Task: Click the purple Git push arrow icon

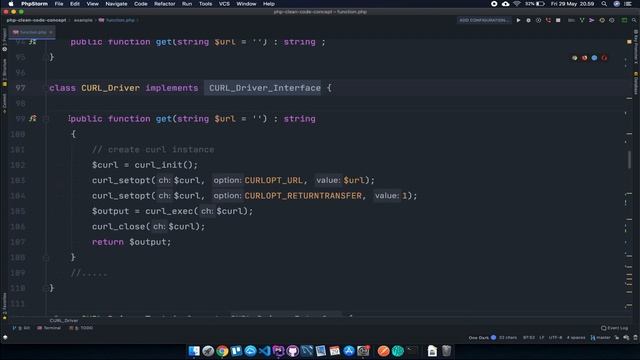Action: [591, 20]
